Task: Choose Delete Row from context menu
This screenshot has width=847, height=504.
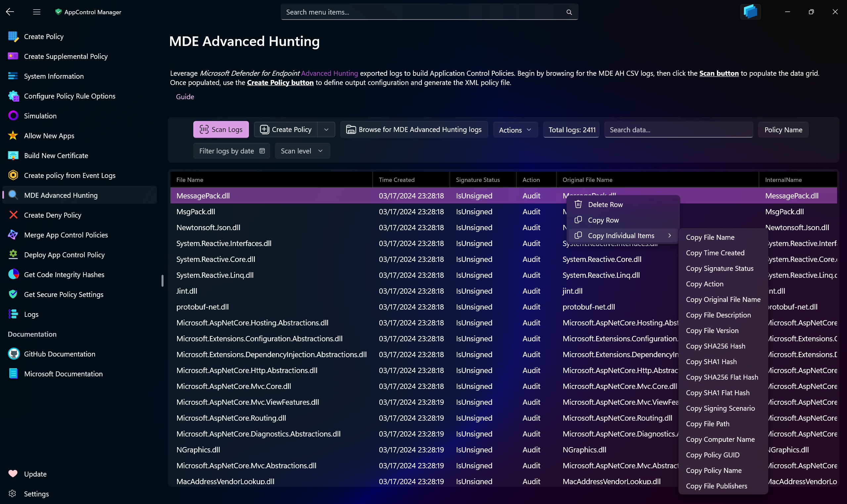Action: [605, 204]
